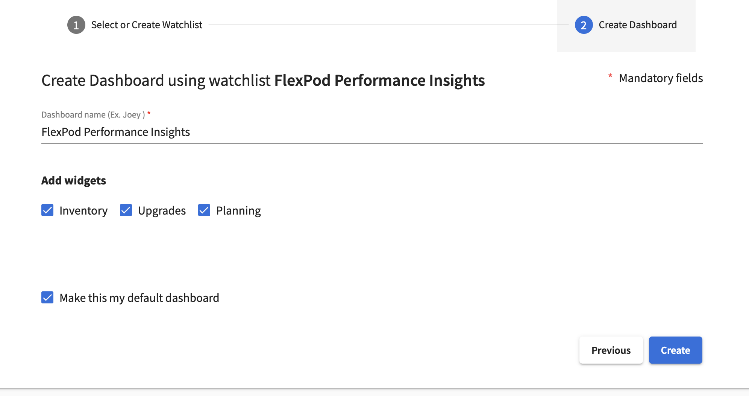
Task: Click the Mandatory fields note
Action: click(661, 78)
